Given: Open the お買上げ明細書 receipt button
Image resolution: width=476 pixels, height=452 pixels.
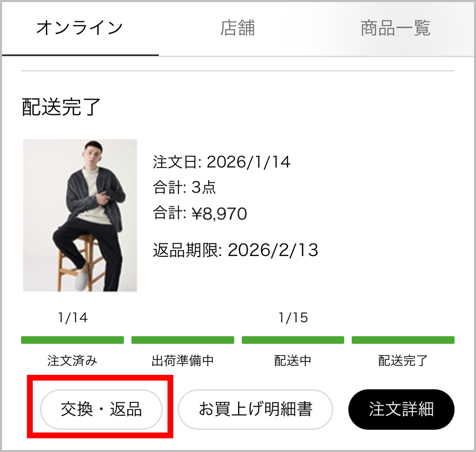Looking at the screenshot, I should point(255,409).
